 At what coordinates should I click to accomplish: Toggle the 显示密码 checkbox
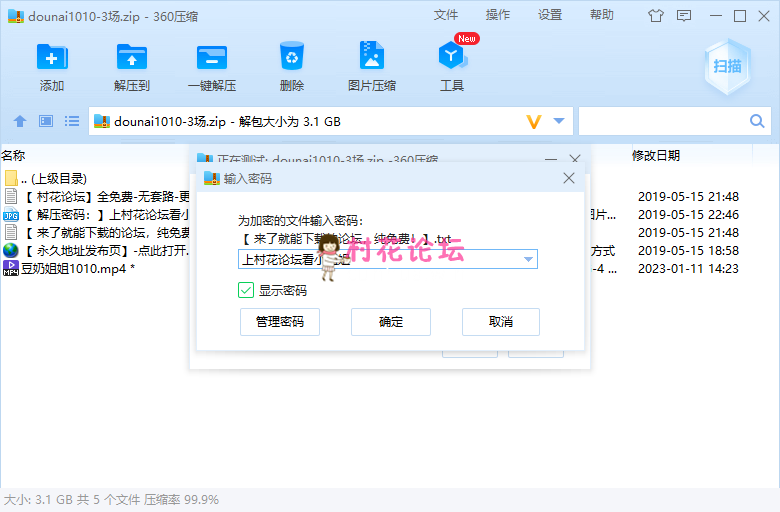(246, 290)
